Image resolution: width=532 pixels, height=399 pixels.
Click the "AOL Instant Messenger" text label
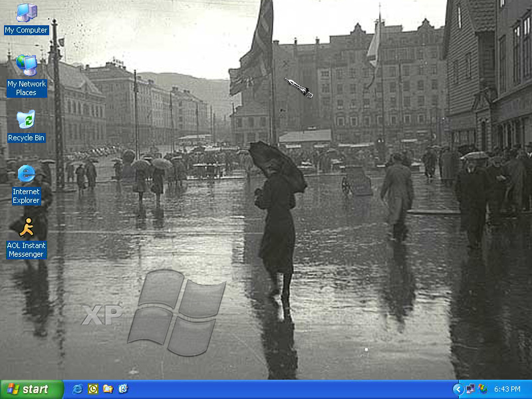click(x=26, y=250)
